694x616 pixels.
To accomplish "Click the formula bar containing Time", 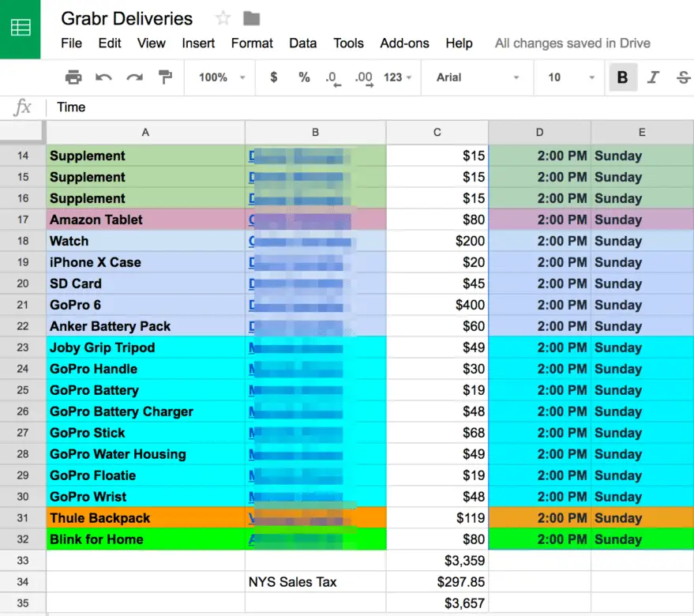I will pyautogui.click(x=370, y=107).
